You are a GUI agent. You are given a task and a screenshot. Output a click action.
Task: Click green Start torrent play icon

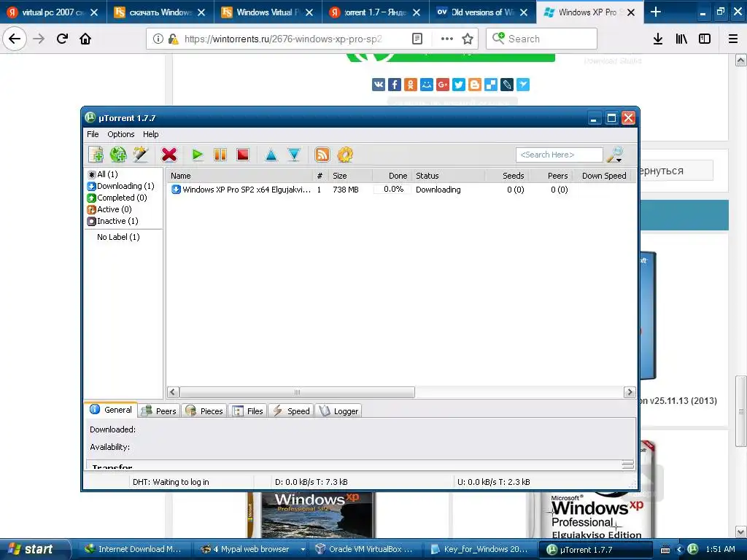point(197,155)
